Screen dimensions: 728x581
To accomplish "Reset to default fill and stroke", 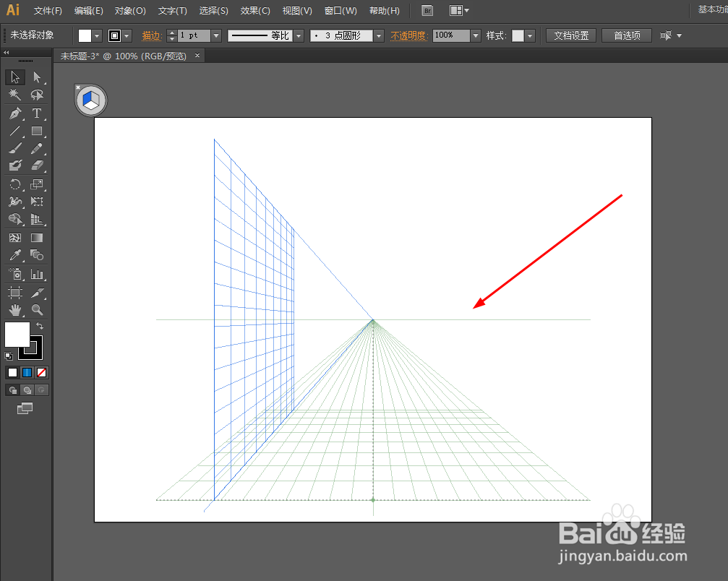I will [x=9, y=356].
